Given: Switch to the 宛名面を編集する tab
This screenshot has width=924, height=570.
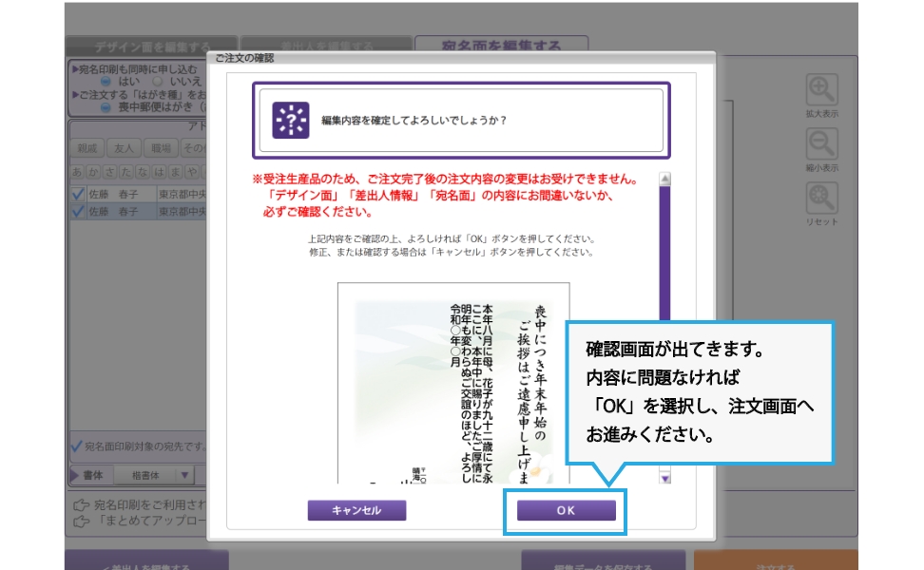Looking at the screenshot, I should click(x=502, y=46).
